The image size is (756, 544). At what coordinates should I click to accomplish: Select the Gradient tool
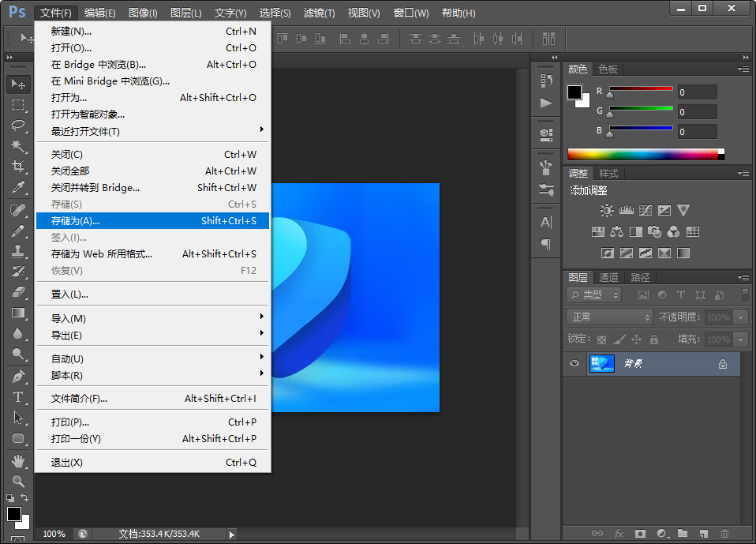click(18, 313)
